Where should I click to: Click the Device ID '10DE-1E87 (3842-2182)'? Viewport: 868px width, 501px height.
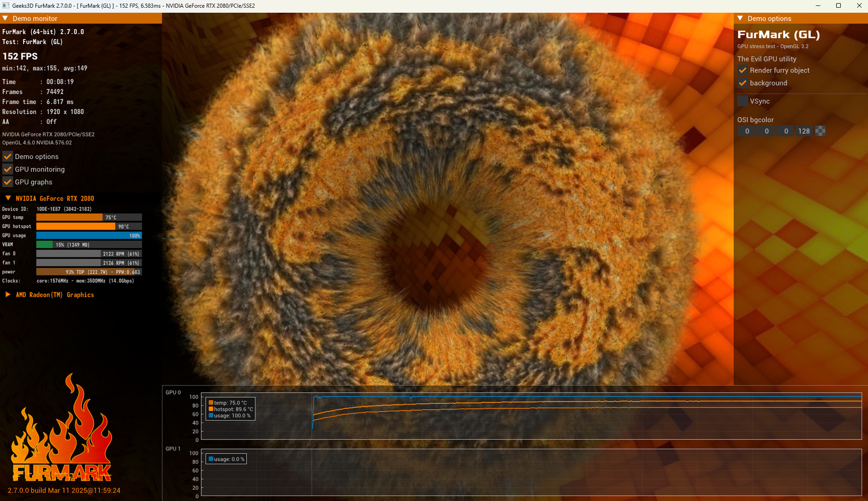(x=64, y=209)
